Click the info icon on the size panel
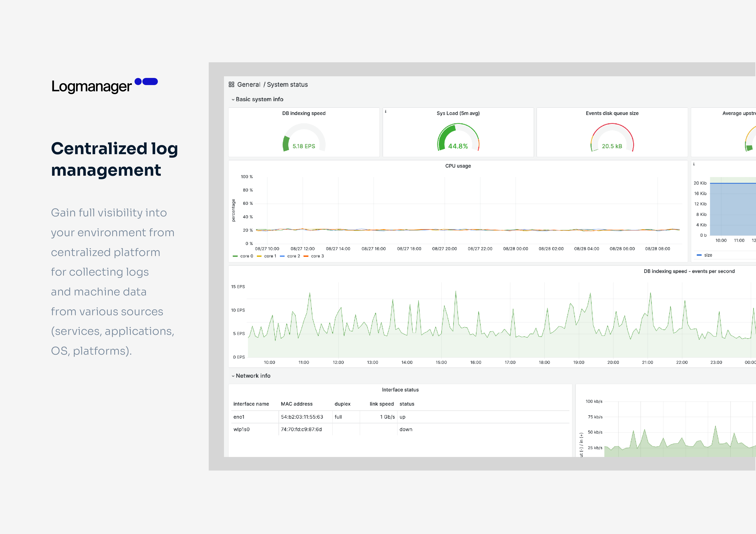Image resolution: width=756 pixels, height=534 pixels. [x=694, y=164]
